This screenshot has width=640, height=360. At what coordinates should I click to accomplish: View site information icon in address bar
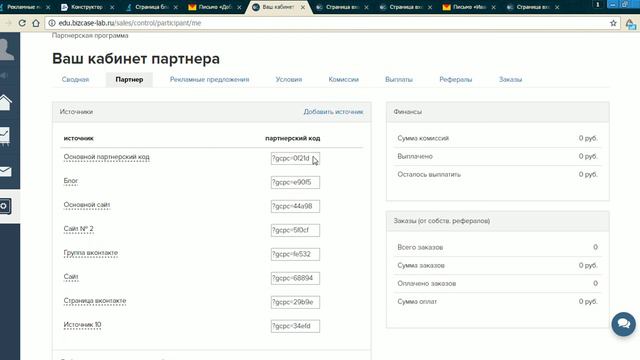(52, 23)
